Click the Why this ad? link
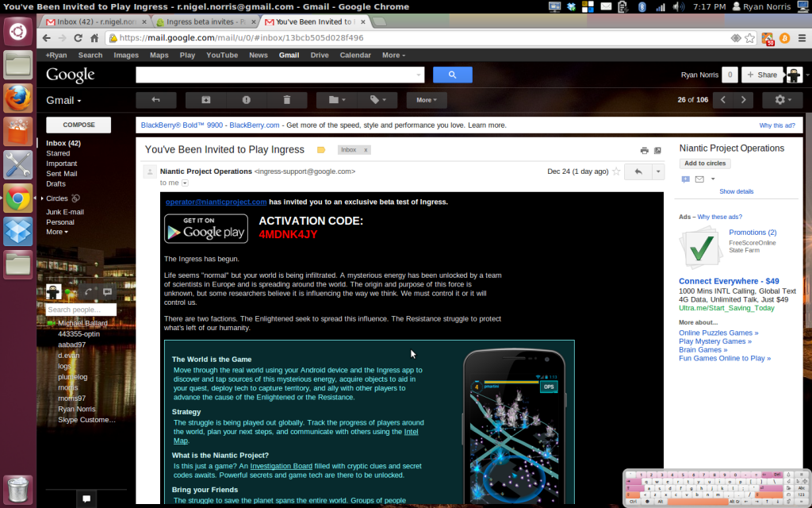 point(777,125)
